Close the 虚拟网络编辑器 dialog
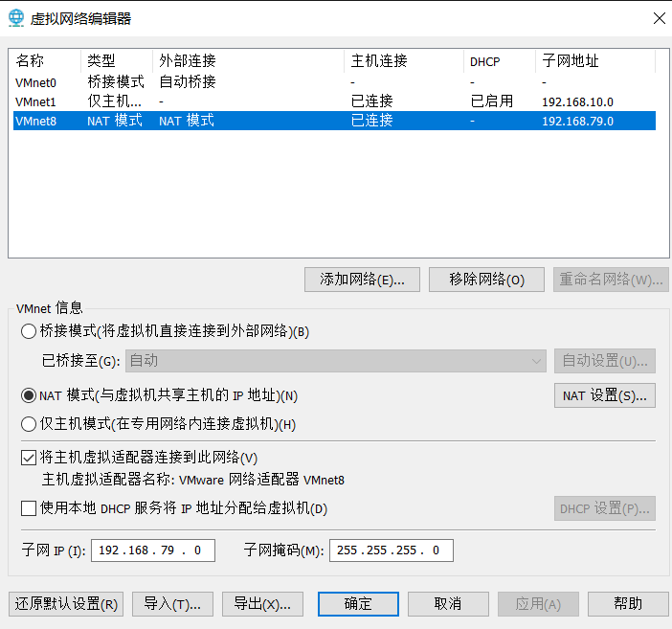The image size is (672, 629). click(660, 18)
